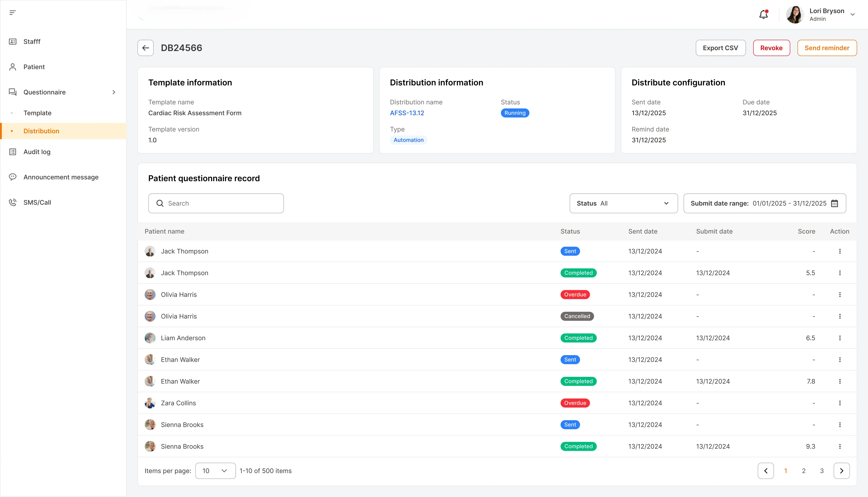Click the Patient name column header
The height and width of the screenshot is (497, 868).
[164, 231]
